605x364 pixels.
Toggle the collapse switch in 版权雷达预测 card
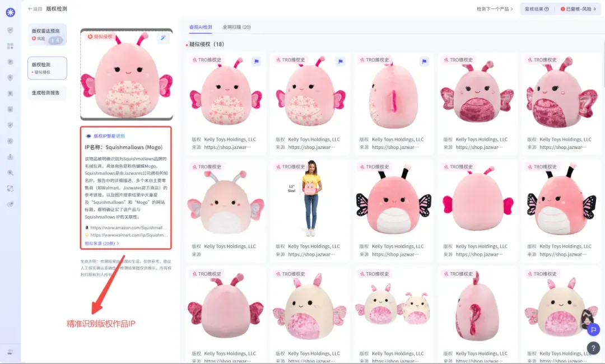point(55,40)
